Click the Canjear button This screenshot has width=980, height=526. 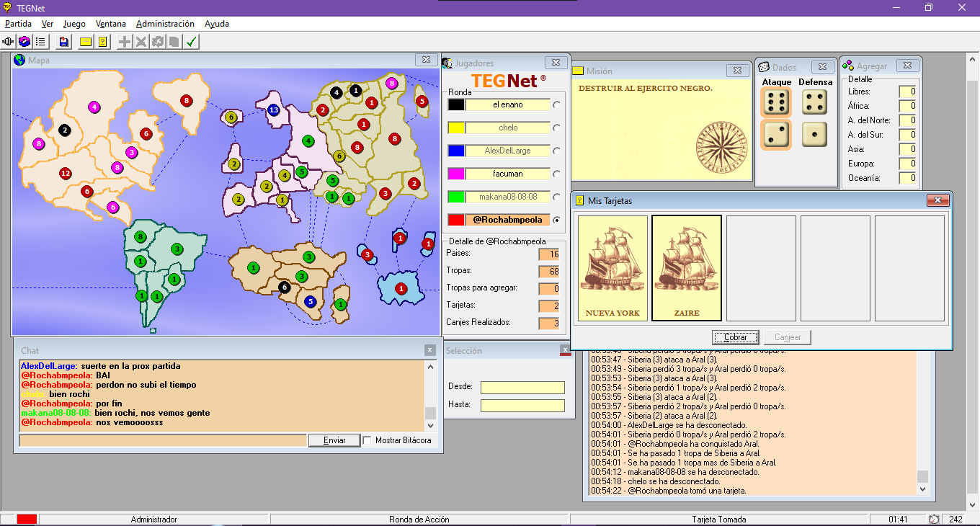(x=788, y=337)
